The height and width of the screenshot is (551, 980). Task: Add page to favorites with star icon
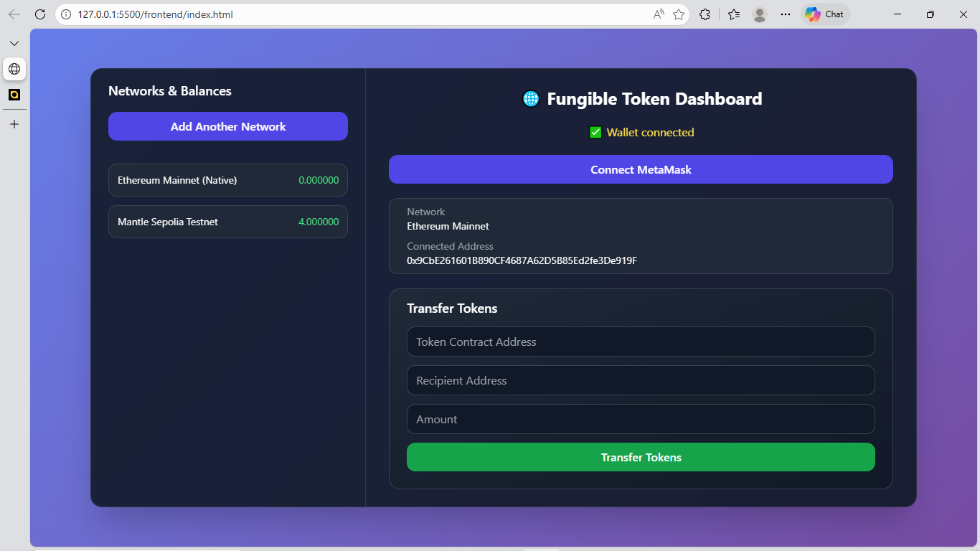click(x=679, y=14)
